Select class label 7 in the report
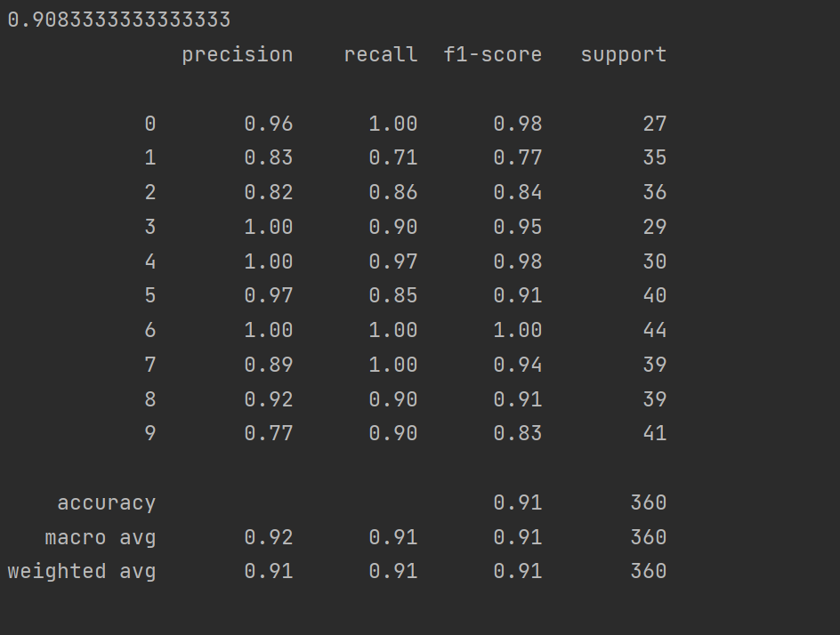840x635 pixels. click(x=150, y=365)
